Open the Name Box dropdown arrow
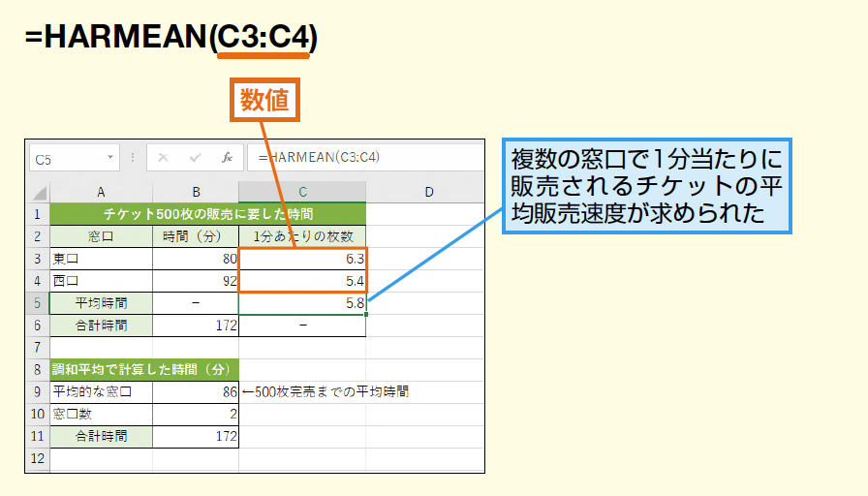Viewport: 868px width, 496px height. (x=110, y=158)
